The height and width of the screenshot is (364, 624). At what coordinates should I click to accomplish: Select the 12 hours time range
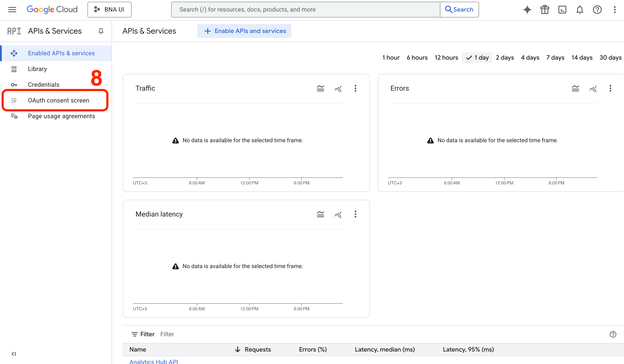(446, 58)
